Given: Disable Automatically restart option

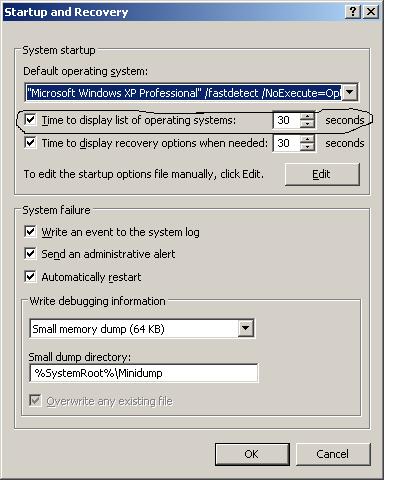Looking at the screenshot, I should (x=30, y=277).
